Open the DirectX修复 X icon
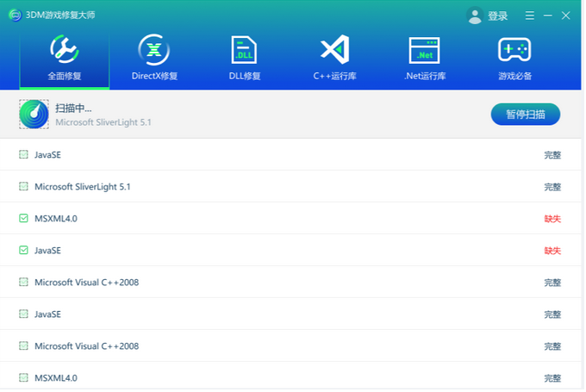Viewport: 586px width, 392px height. (154, 50)
